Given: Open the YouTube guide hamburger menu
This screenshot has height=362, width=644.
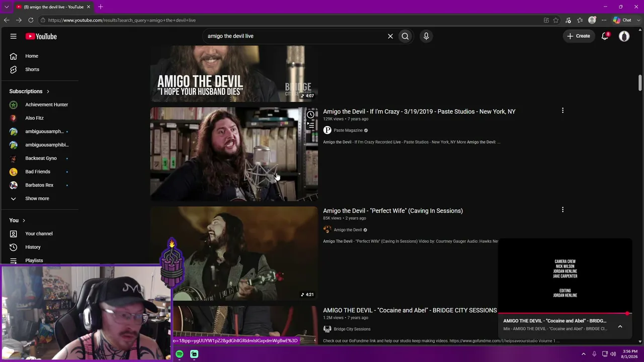Looking at the screenshot, I should click(x=14, y=36).
